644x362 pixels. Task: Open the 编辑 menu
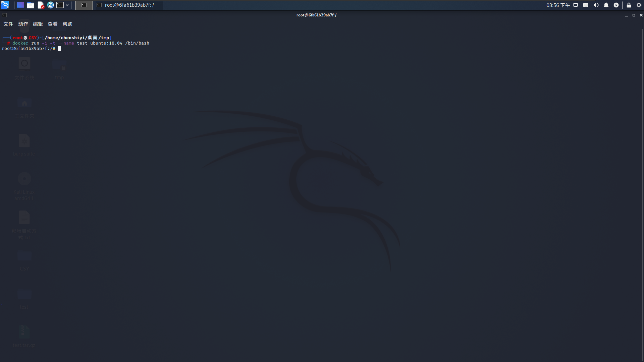(38, 24)
